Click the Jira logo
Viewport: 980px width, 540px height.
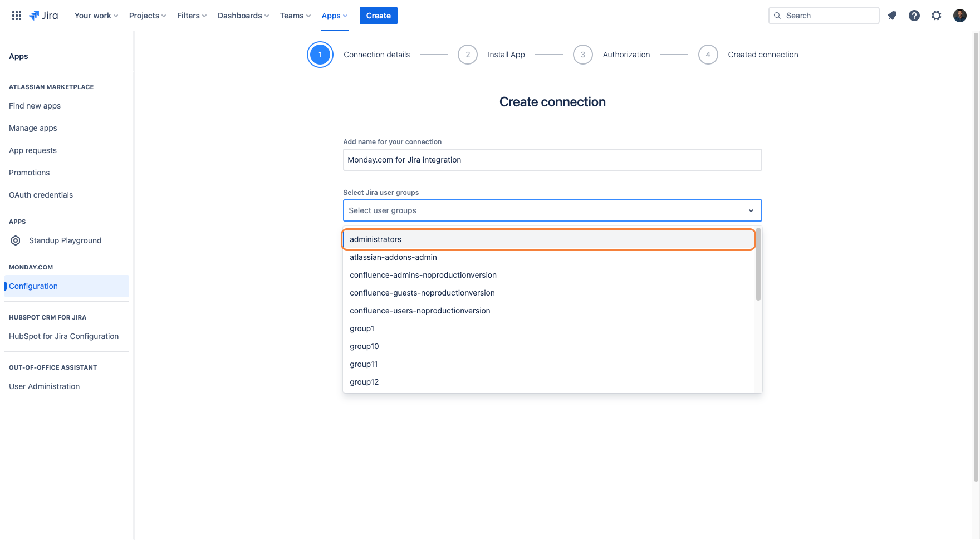pos(43,16)
